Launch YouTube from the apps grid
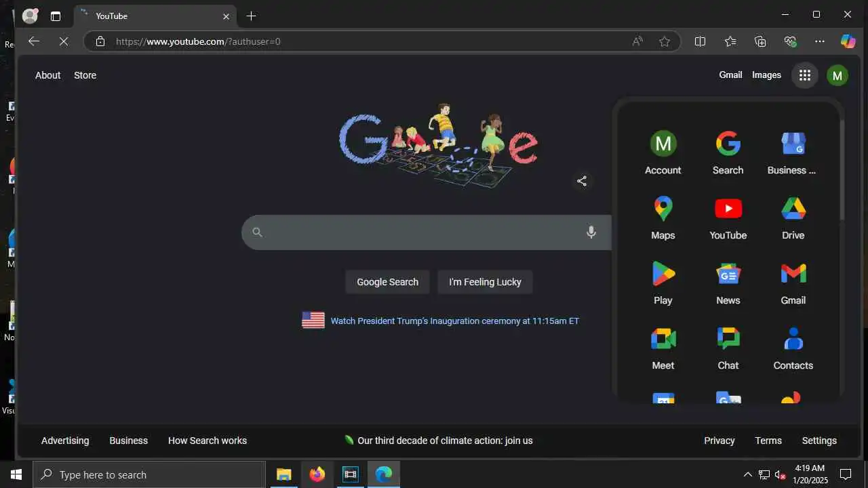 click(x=728, y=219)
